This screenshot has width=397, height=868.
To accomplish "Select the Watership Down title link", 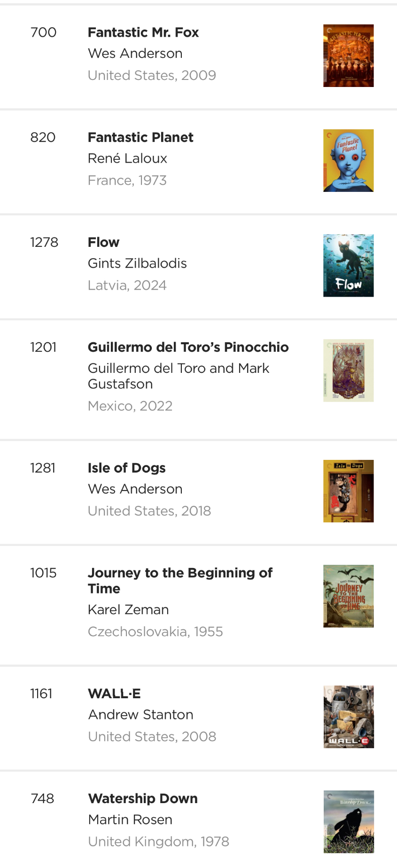I will pos(143,798).
